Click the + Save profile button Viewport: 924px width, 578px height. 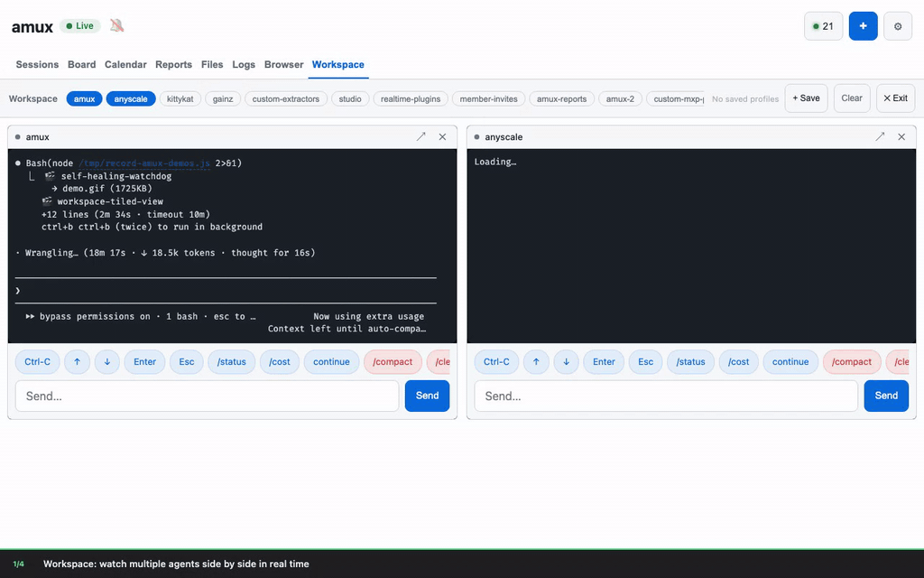click(x=806, y=98)
